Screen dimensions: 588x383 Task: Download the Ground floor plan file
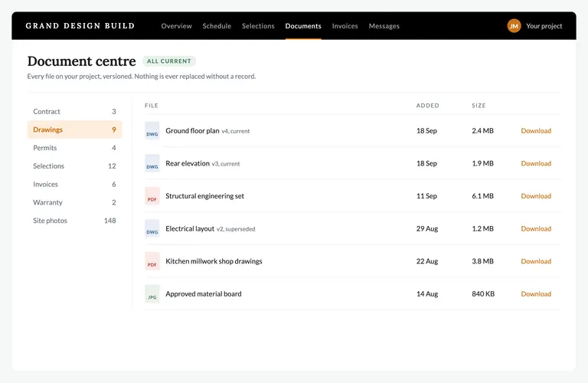[536, 130]
